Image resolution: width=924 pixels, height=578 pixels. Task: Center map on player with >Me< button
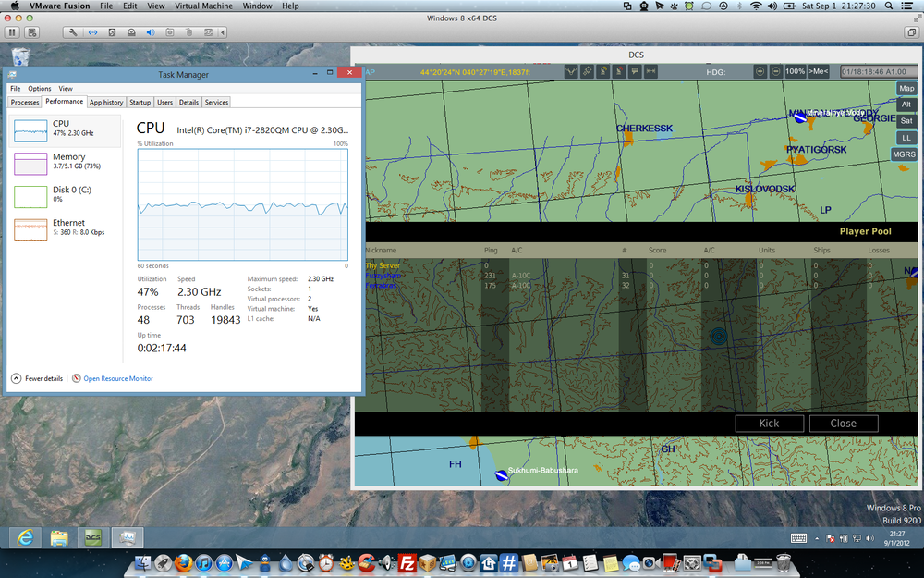[818, 71]
